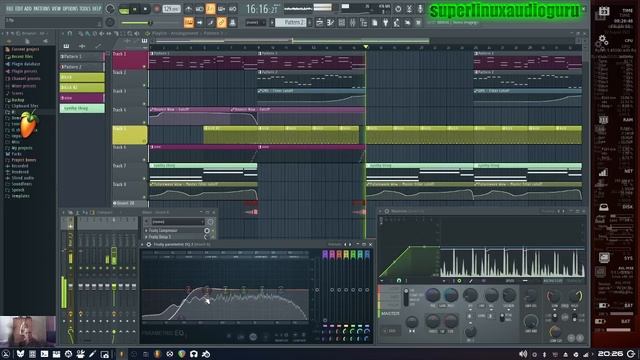Viewport: 640px width, 360px height.
Task: Open the EDIT menu
Action: click(x=19, y=8)
